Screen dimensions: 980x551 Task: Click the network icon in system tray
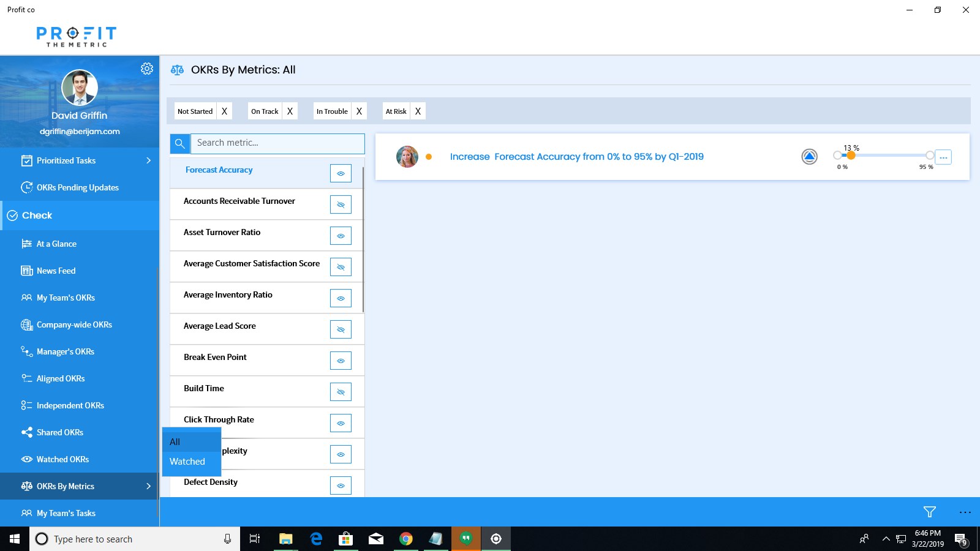click(x=901, y=539)
